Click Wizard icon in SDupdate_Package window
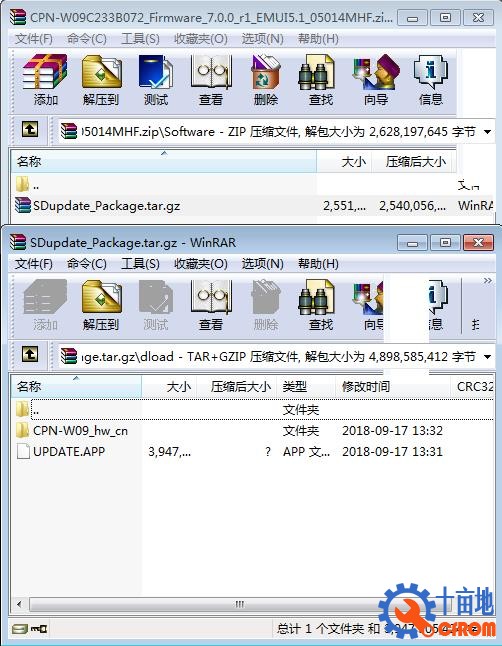The image size is (502, 646). (368, 305)
